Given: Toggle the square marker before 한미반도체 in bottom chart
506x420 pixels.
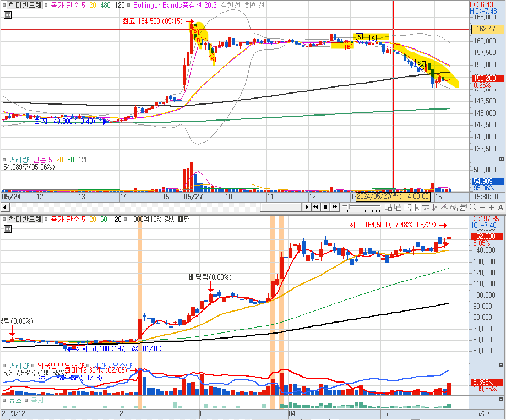Looking at the screenshot, I should 4,219.
